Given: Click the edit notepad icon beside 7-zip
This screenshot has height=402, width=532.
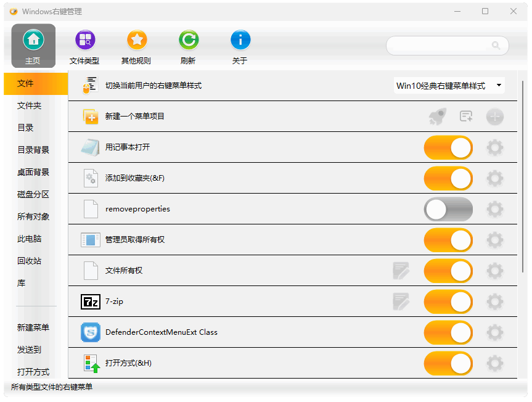Looking at the screenshot, I should [x=401, y=301].
